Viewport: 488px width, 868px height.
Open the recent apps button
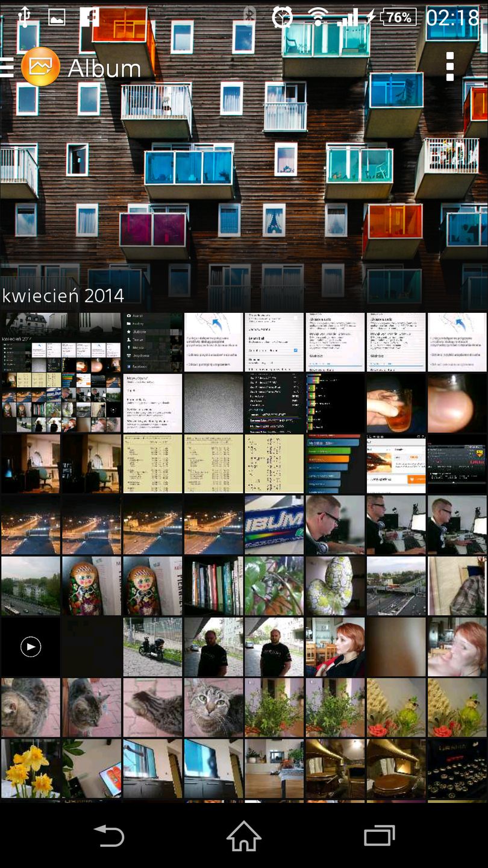coord(379,836)
